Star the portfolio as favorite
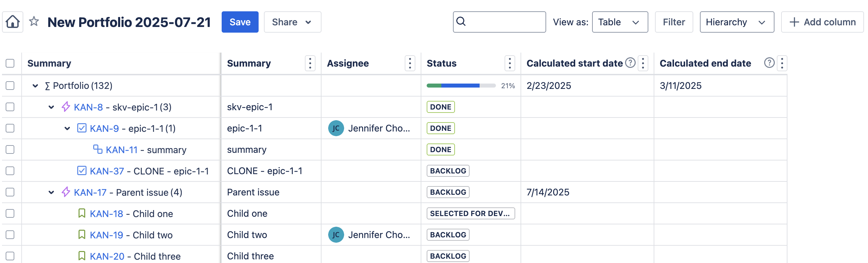Image resolution: width=868 pixels, height=263 pixels. [34, 22]
